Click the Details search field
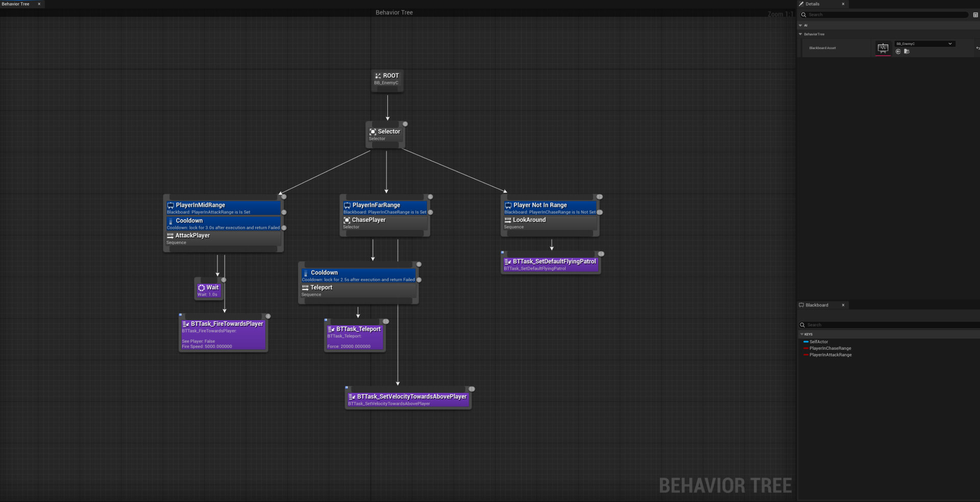The height and width of the screenshot is (502, 980). (884, 15)
